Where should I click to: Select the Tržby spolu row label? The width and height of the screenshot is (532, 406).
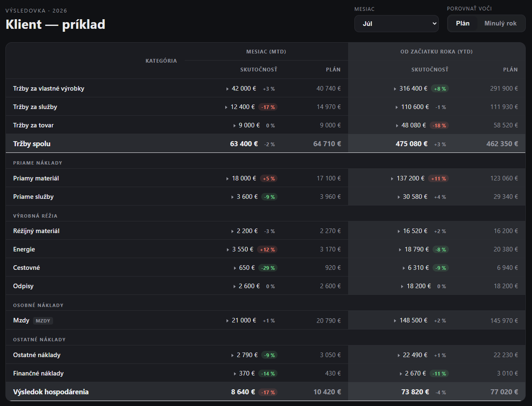click(x=32, y=144)
